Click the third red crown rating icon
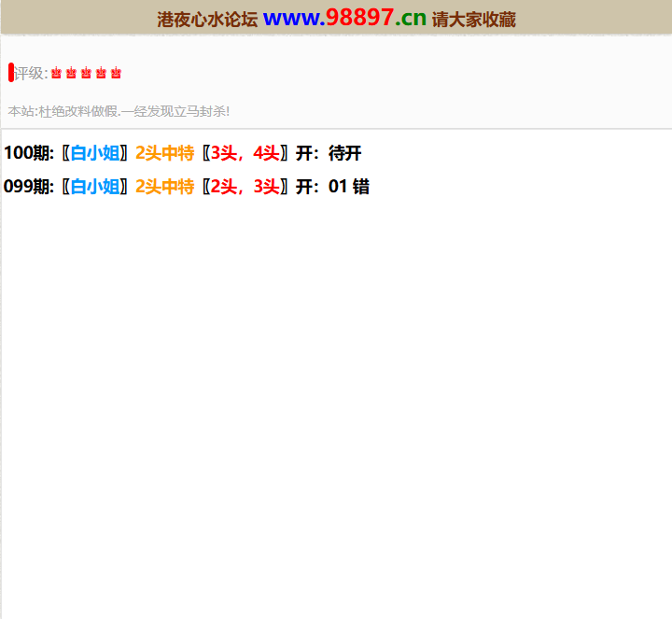Image resolution: width=672 pixels, height=619 pixels. (x=86, y=73)
